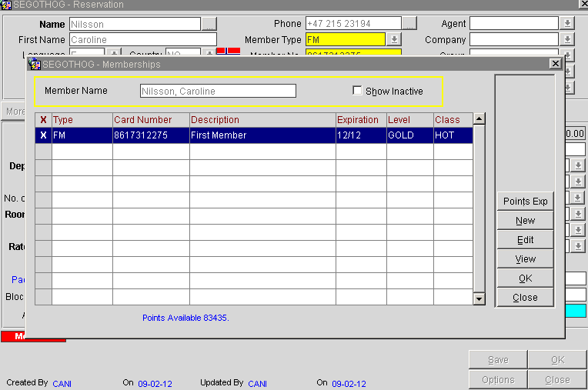The width and height of the screenshot is (588, 390).
Task: Click the Reservation window title icon
Action: click(6, 5)
